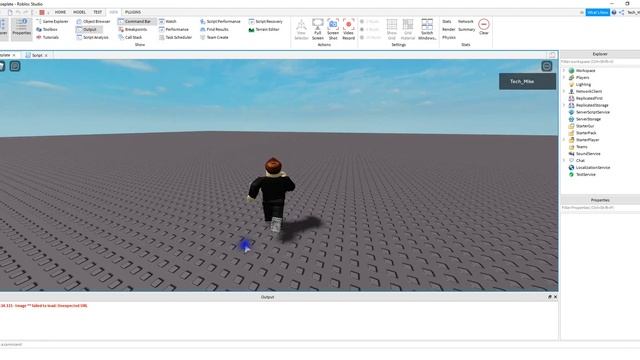Open the Script Recovery window
The height and width of the screenshot is (360, 640).
(x=266, y=21)
